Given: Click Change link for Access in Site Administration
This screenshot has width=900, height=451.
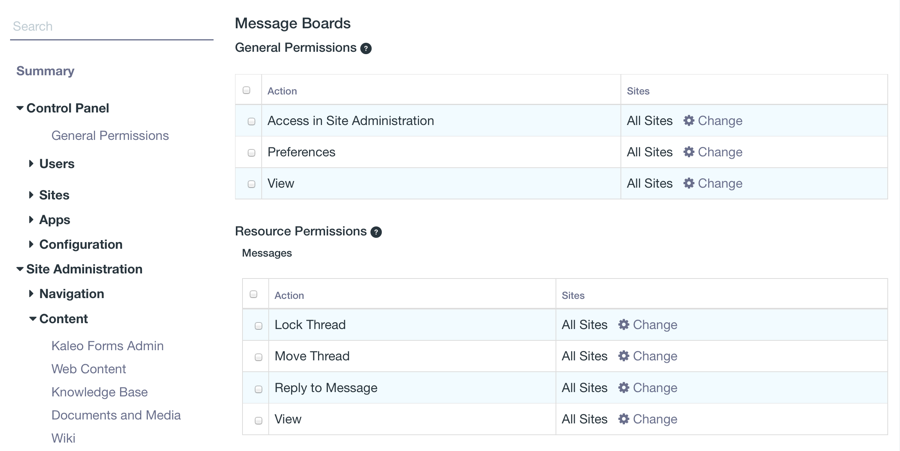Looking at the screenshot, I should pos(720,121).
